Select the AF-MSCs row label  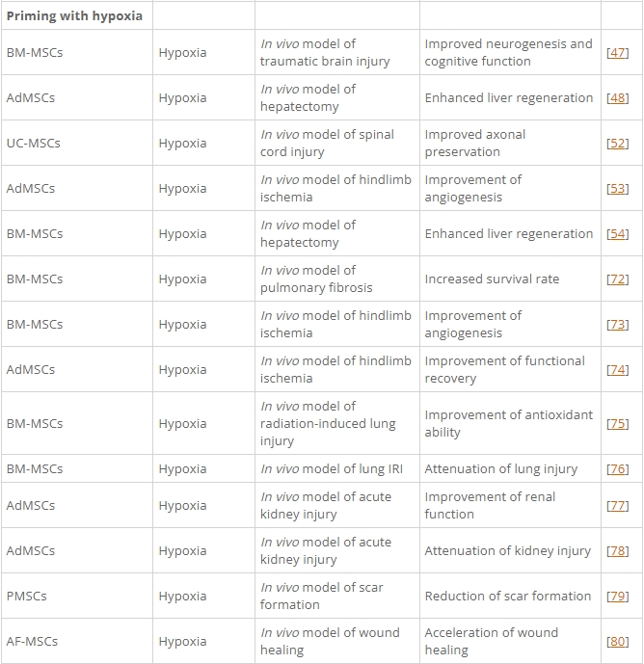tap(32, 641)
